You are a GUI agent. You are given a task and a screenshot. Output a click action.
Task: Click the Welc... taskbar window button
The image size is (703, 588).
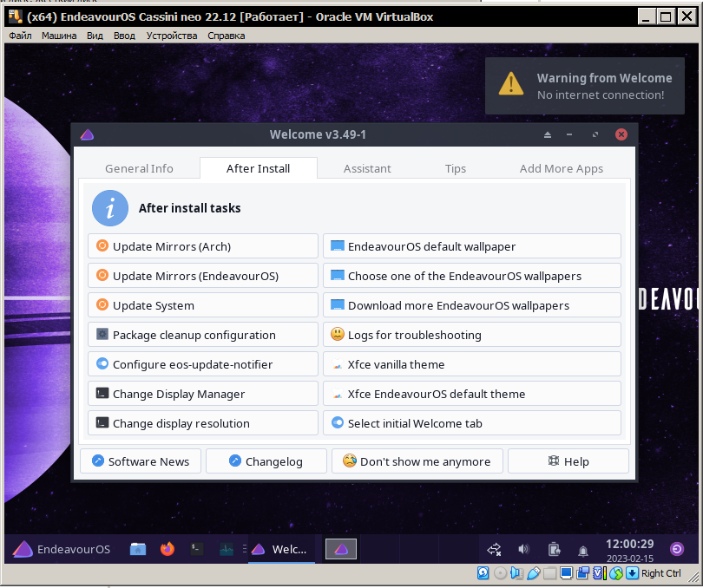pyautogui.click(x=281, y=549)
